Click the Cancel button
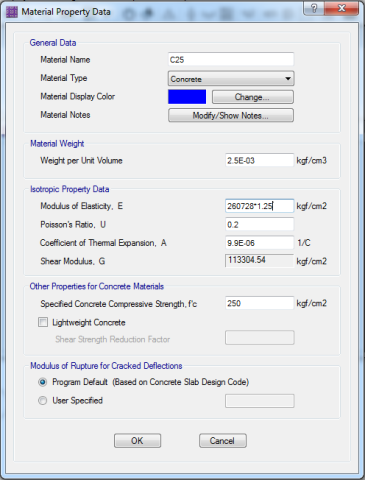 223,441
